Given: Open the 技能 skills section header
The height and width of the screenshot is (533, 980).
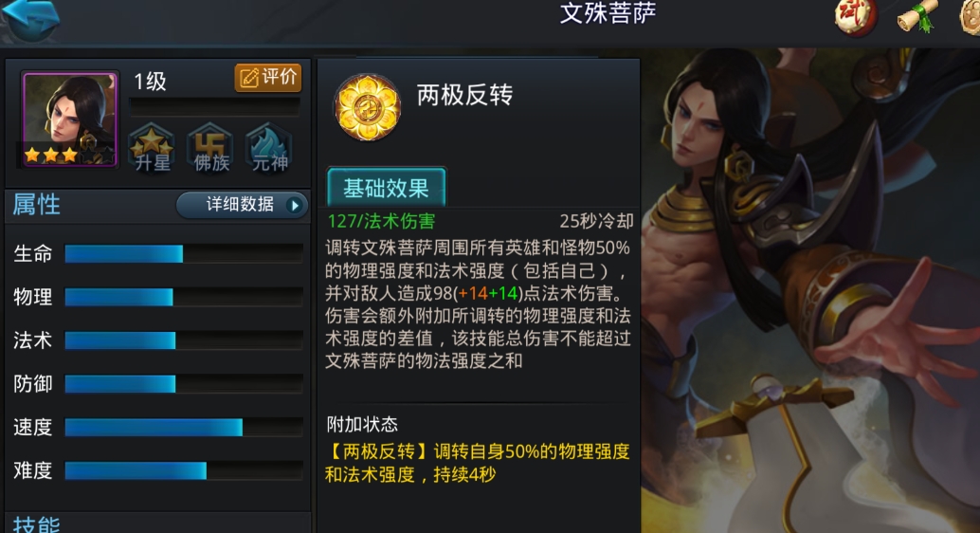Looking at the screenshot, I should click(36, 524).
